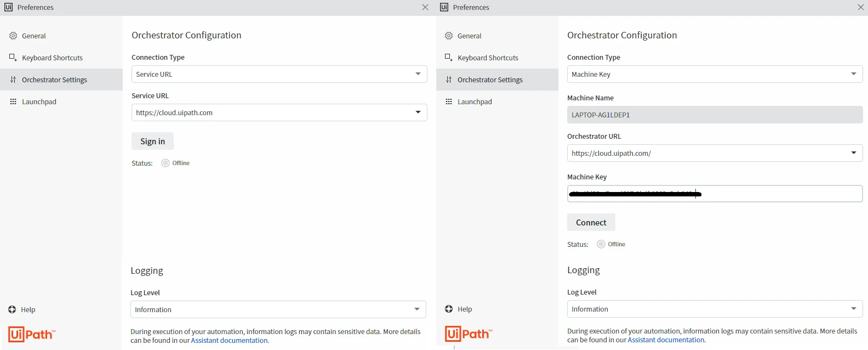
Task: Click the UiPath app icon in left title bar
Action: click(8, 7)
